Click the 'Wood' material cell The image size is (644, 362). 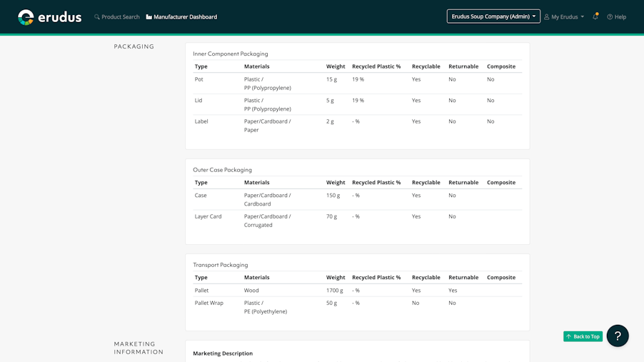[x=251, y=290]
